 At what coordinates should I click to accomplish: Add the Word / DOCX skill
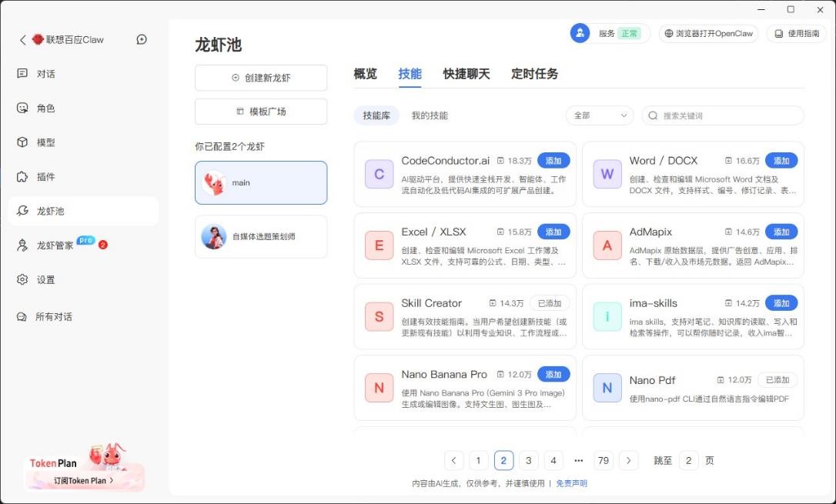tap(781, 160)
